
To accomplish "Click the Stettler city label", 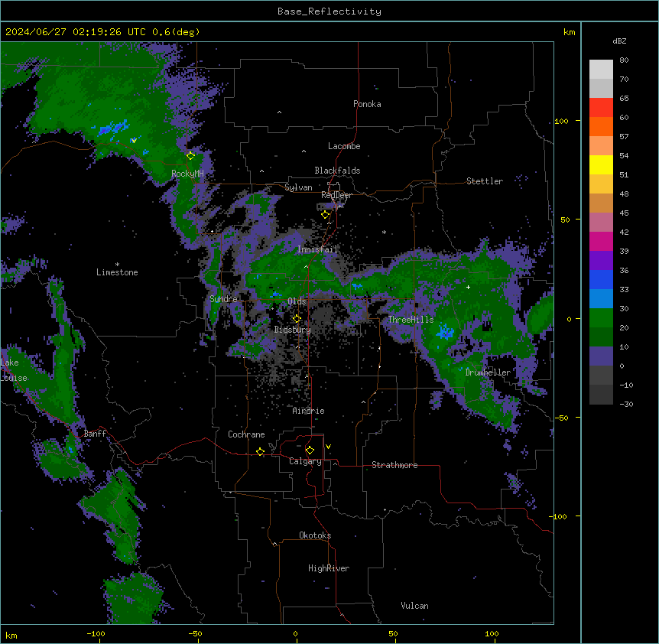I will point(485,181).
